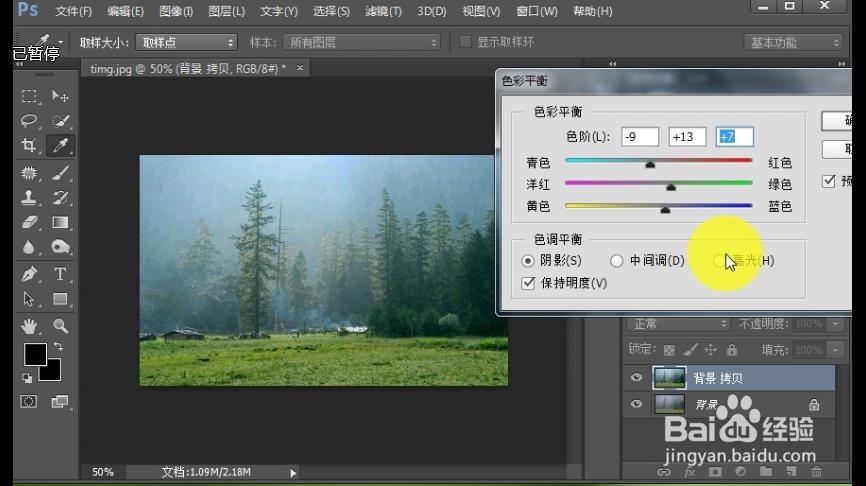The image size is (866, 486).
Task: Click the layer lock position icon
Action: tap(711, 350)
